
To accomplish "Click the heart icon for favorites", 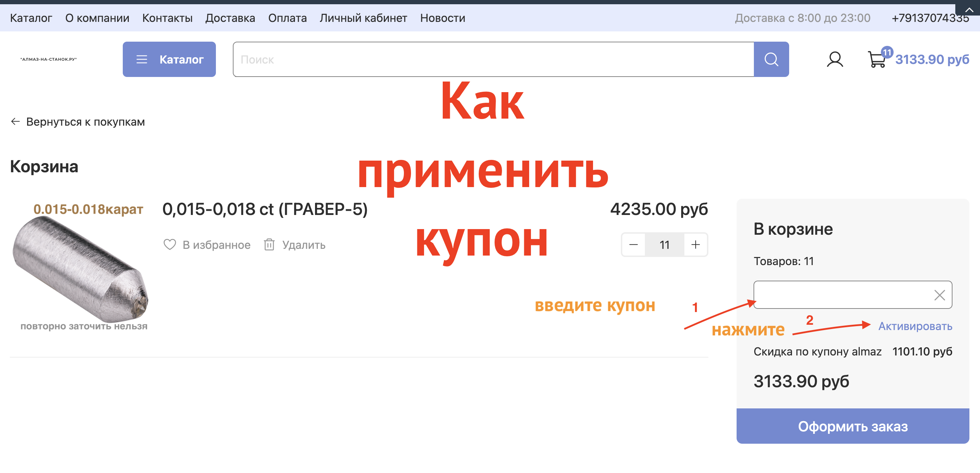I will pos(170,245).
